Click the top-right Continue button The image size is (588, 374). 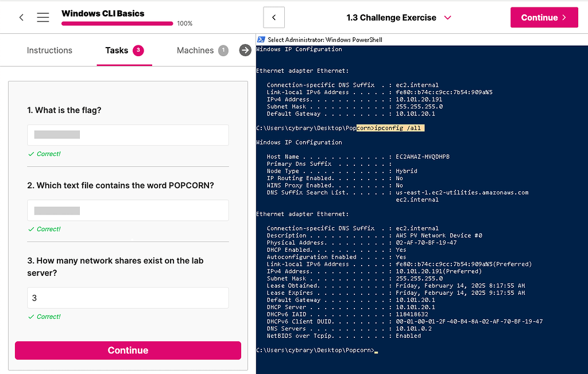tap(544, 17)
